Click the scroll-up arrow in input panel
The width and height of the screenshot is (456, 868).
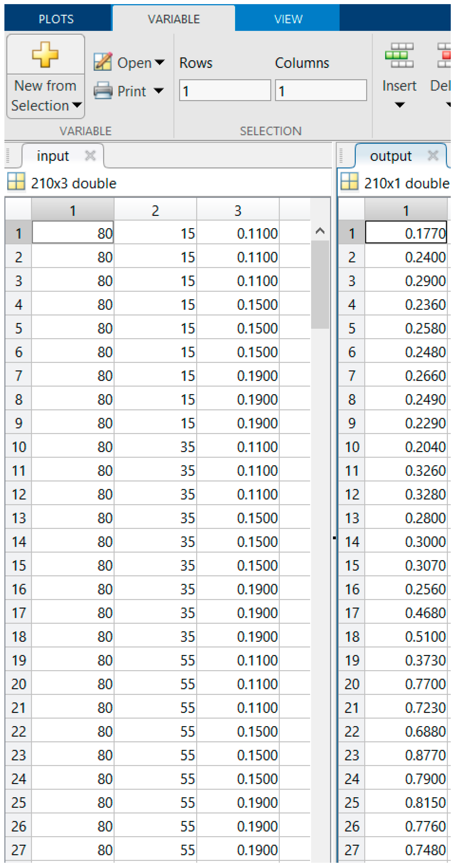[x=320, y=231]
